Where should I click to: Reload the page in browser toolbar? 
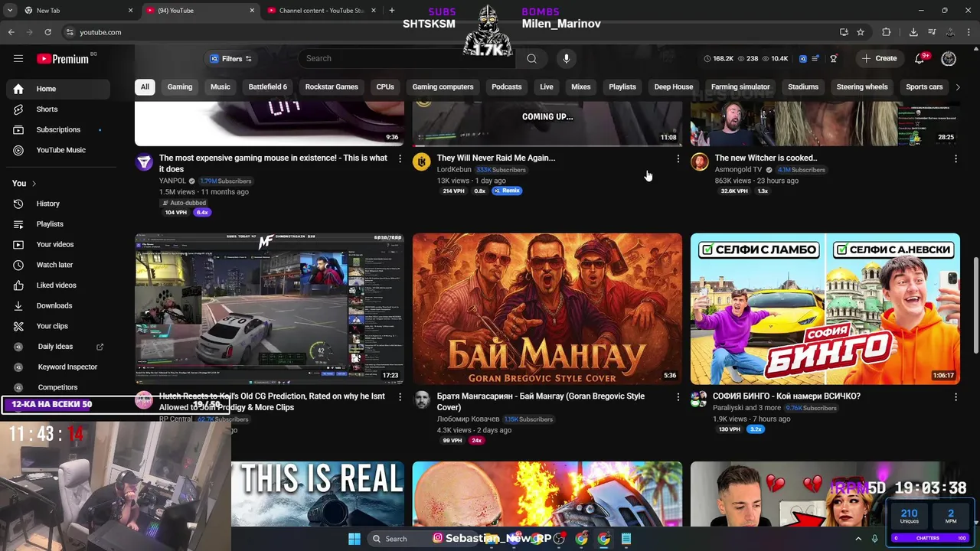pyautogui.click(x=47, y=32)
